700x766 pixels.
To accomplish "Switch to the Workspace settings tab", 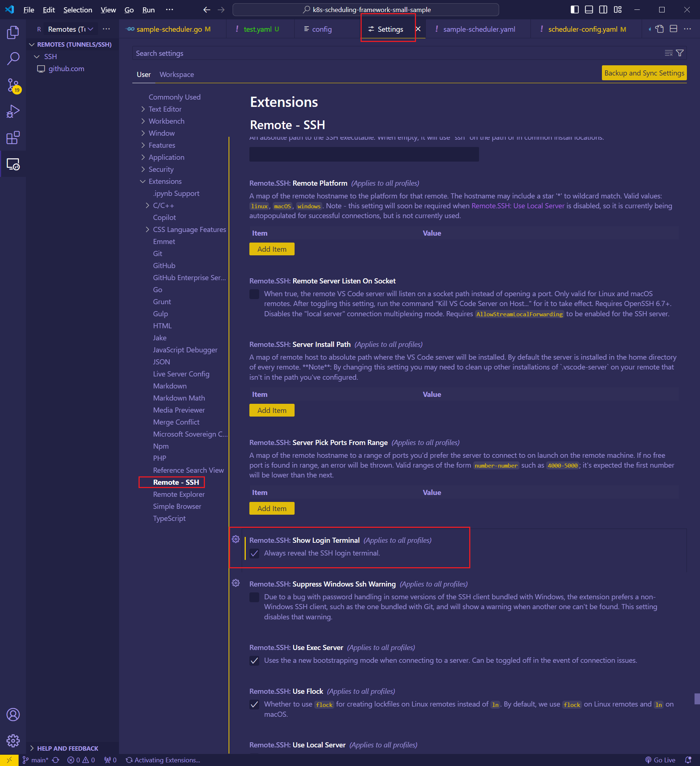I will 176,74.
